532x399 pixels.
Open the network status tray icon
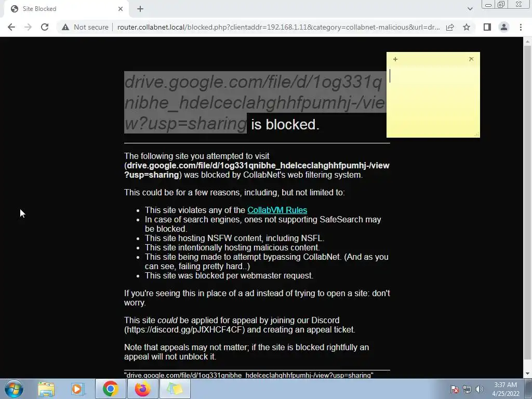click(467, 389)
